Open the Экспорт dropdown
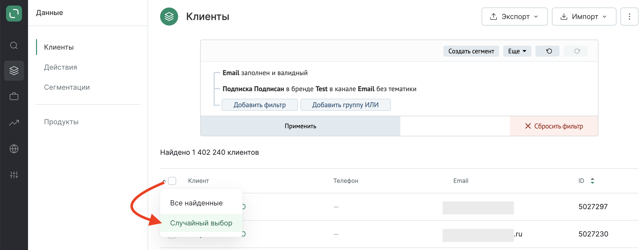The image size is (644, 250). [x=515, y=17]
